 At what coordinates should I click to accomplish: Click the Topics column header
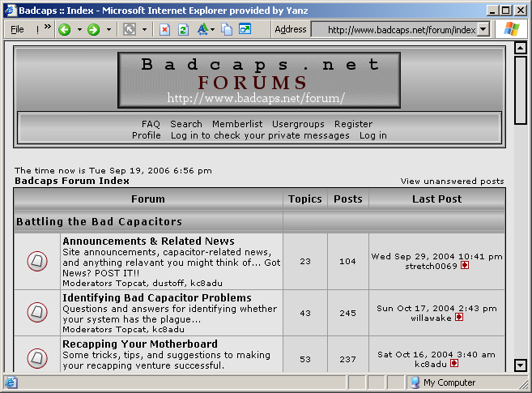[305, 199]
